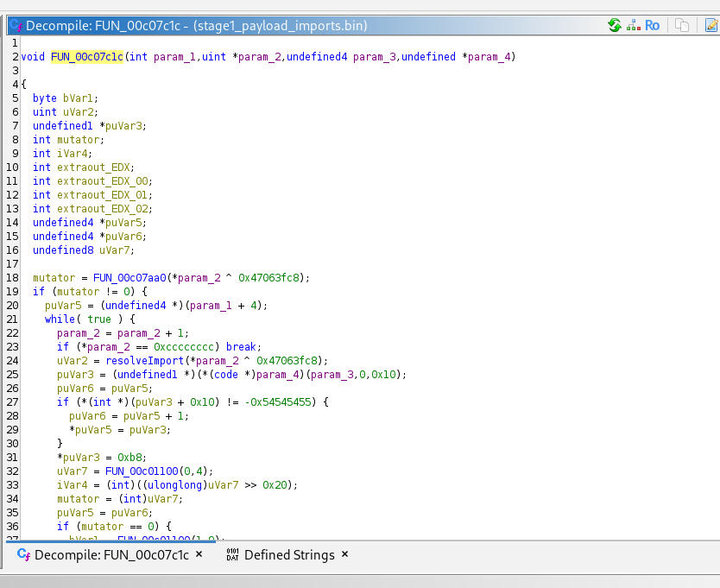This screenshot has height=588, width=720.
Task: Click param_4 in the function signature
Action: [x=489, y=56]
